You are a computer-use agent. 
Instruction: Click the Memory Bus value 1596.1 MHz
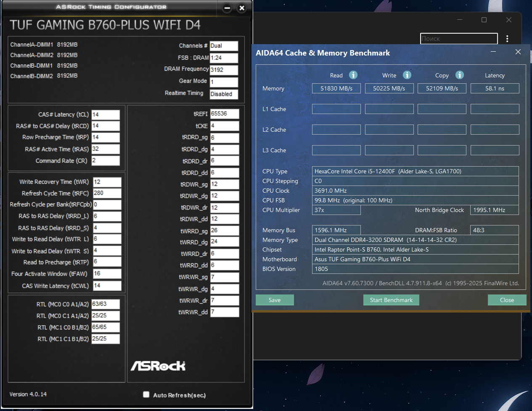click(336, 230)
